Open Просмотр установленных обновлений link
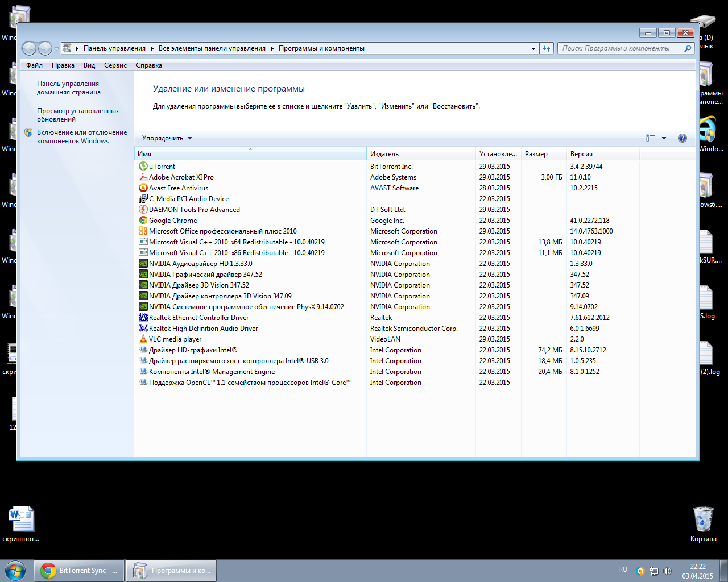Screen dimensions: 728x582 [78, 115]
